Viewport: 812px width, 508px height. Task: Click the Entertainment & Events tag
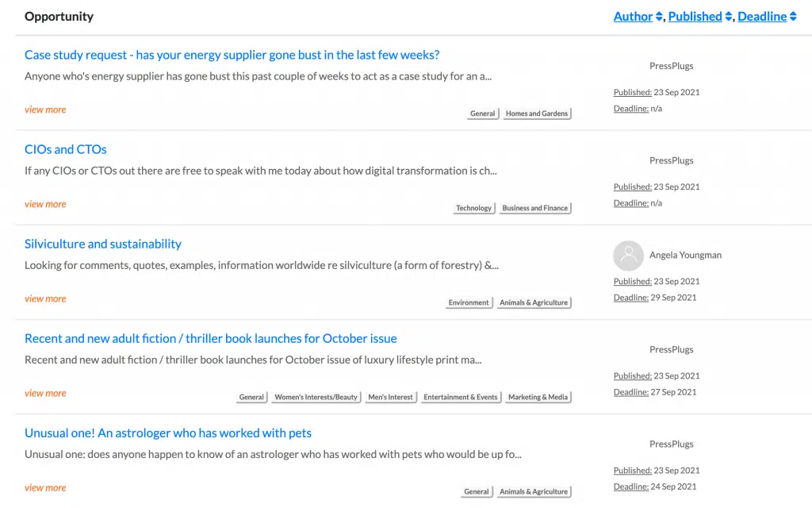[461, 397]
